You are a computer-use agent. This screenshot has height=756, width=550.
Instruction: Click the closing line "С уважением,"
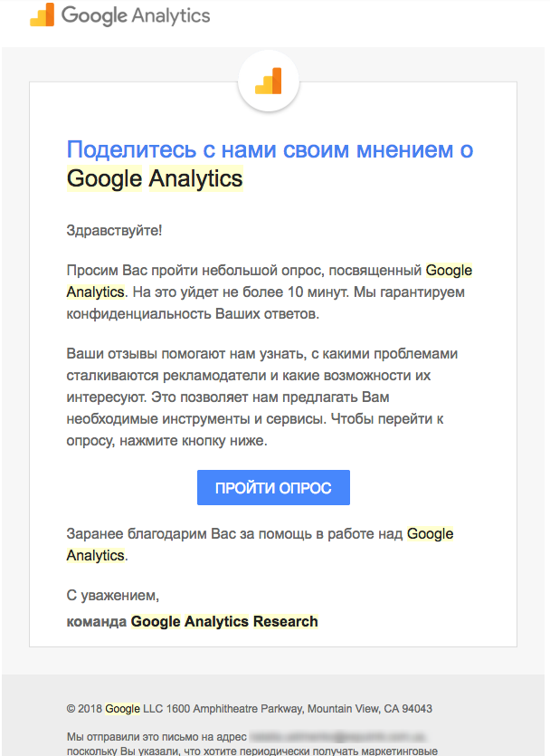point(113,596)
